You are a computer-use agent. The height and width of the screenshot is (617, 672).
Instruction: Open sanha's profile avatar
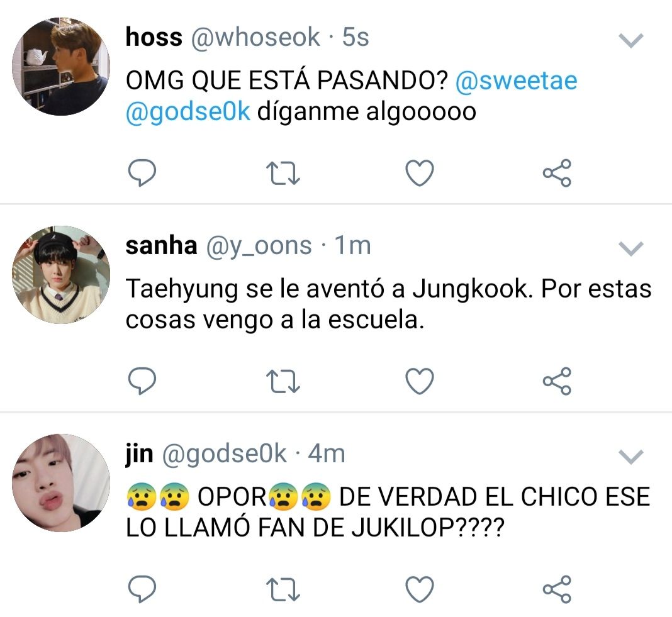coord(61,275)
